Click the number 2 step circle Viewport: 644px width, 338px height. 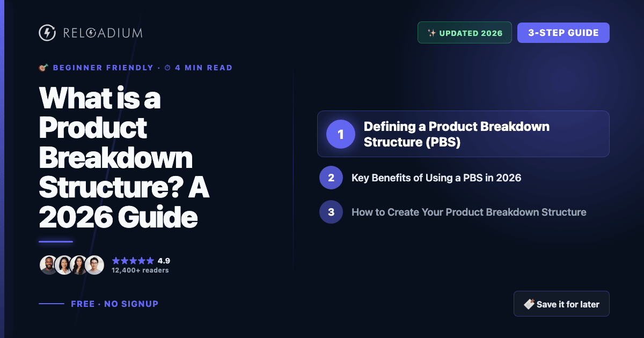pyautogui.click(x=331, y=178)
